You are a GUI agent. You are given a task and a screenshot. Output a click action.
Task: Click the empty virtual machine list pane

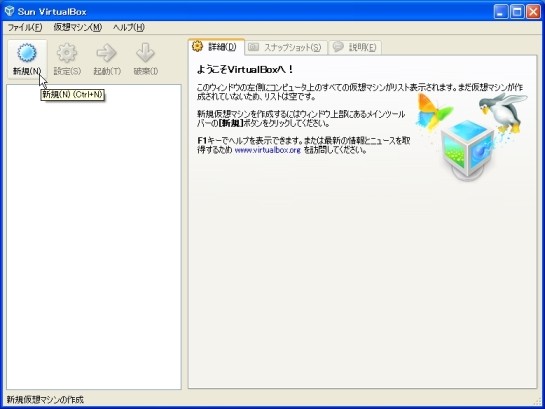[94, 237]
